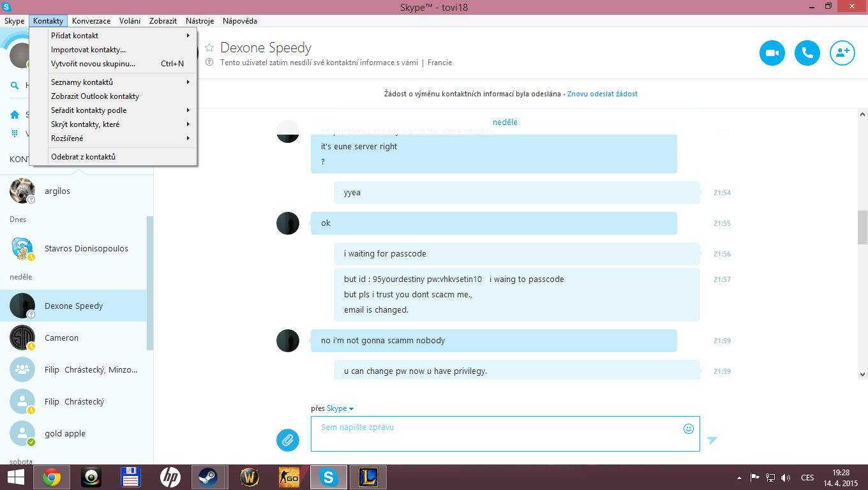Open the volume control in system tray
The width and height of the screenshot is (868, 490).
(786, 478)
